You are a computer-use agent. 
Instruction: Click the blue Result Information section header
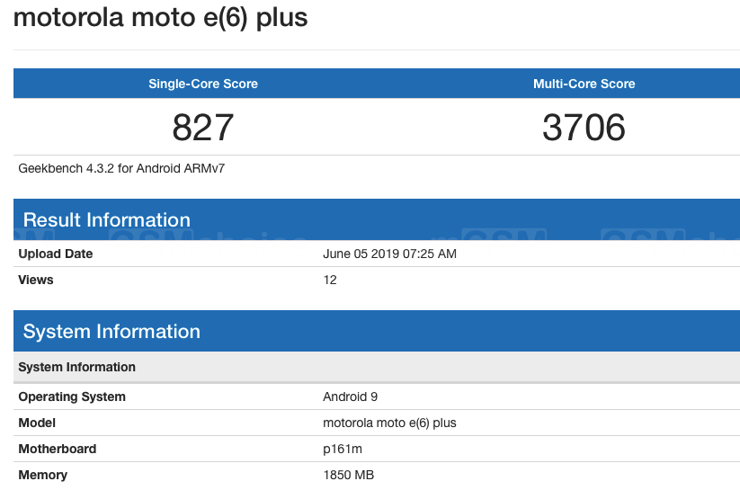[x=106, y=220]
